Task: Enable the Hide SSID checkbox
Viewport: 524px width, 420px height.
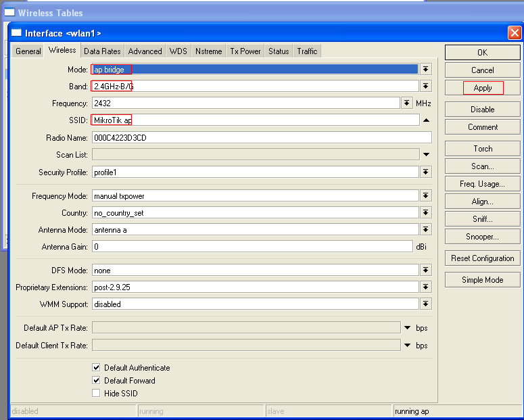Action: [96, 393]
